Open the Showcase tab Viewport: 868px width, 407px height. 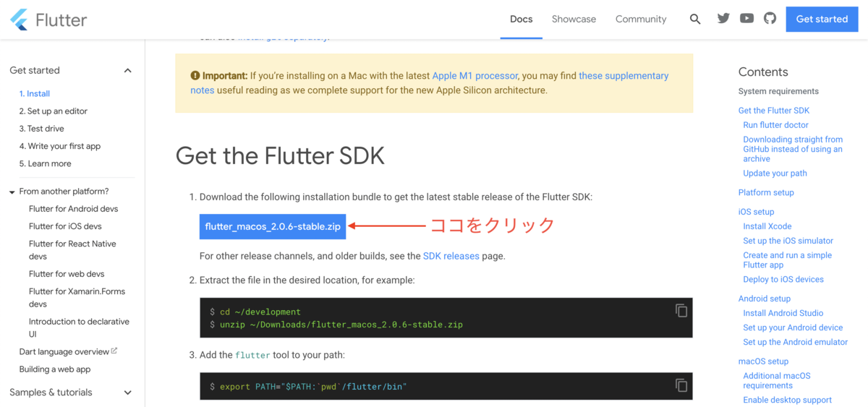click(574, 20)
